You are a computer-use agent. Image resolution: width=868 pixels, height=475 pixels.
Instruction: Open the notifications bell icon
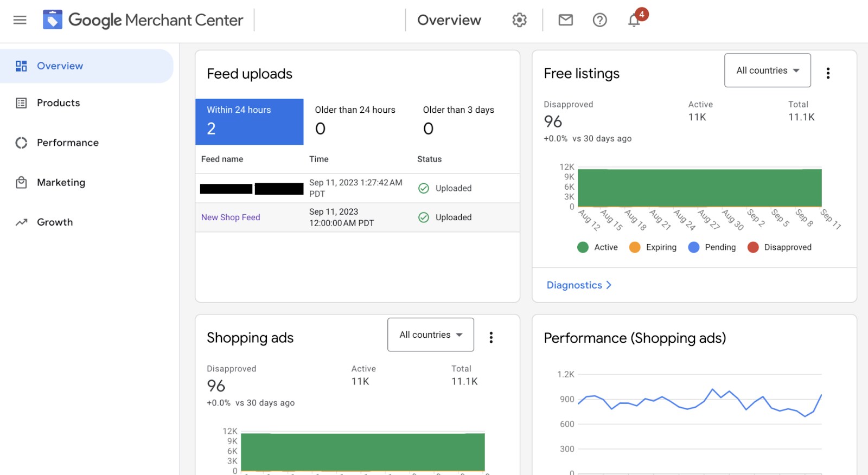tap(634, 20)
